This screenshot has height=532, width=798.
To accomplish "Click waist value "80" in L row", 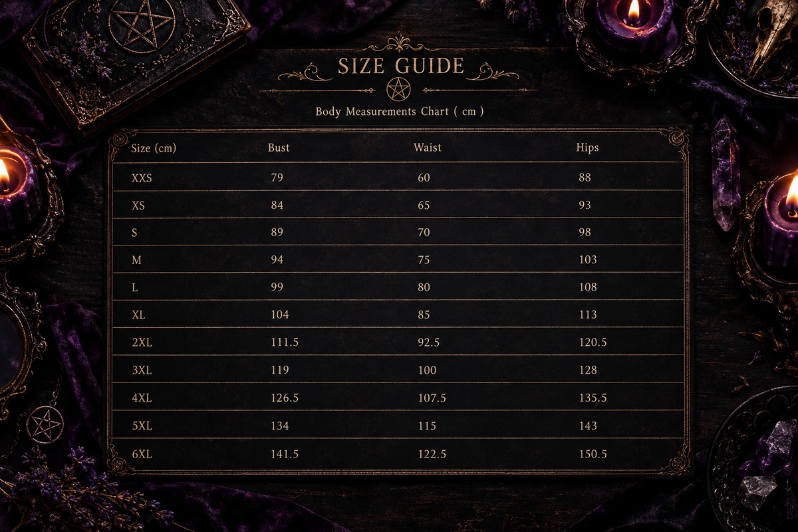I will point(424,287).
